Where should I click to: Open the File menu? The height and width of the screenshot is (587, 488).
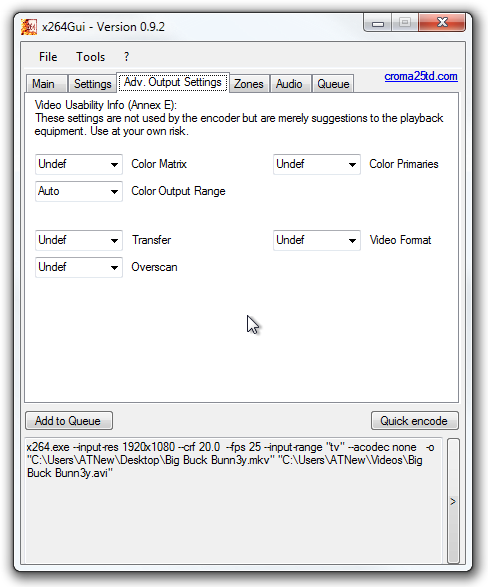click(x=48, y=57)
